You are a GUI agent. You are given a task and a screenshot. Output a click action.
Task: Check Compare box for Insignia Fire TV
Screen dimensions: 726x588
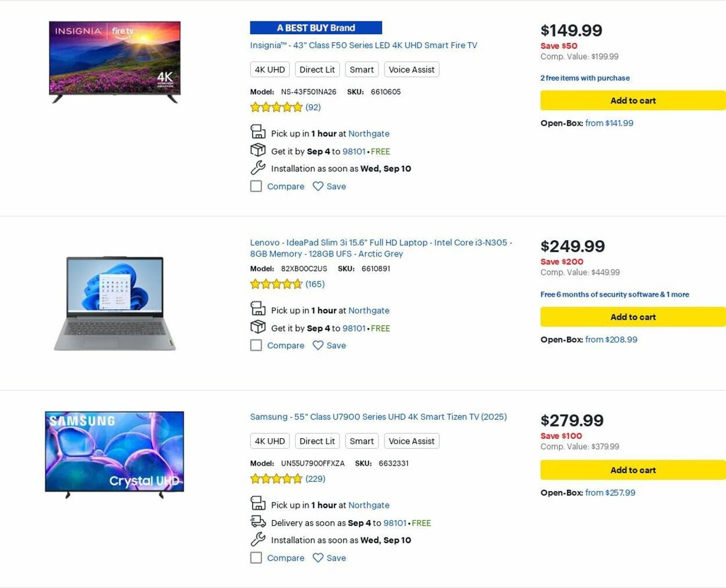[x=256, y=186]
